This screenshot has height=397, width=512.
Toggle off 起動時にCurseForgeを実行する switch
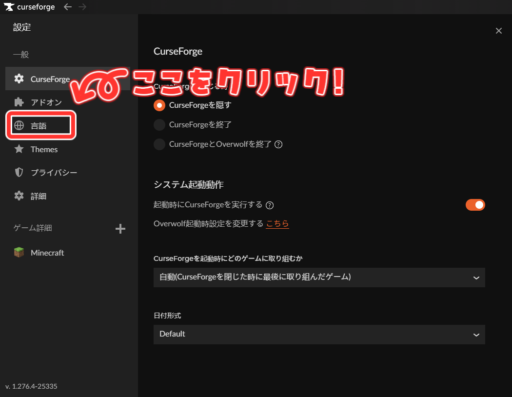coord(475,205)
